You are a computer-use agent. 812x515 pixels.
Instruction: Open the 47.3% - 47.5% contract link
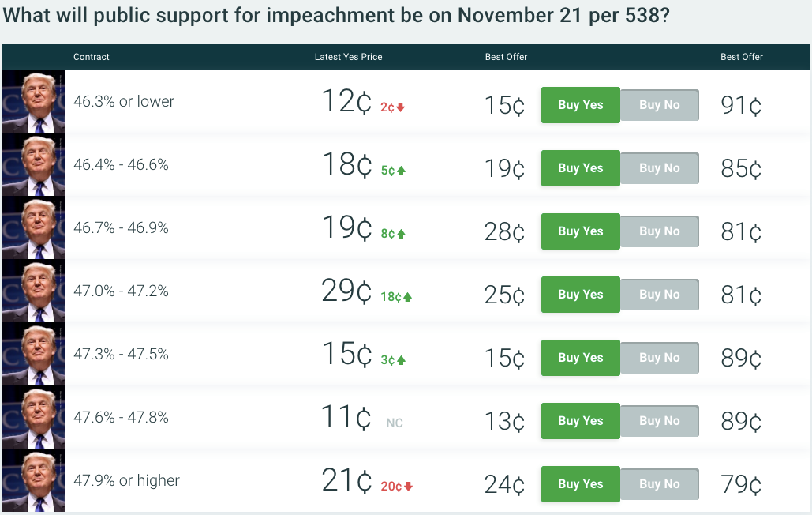pyautogui.click(x=122, y=355)
